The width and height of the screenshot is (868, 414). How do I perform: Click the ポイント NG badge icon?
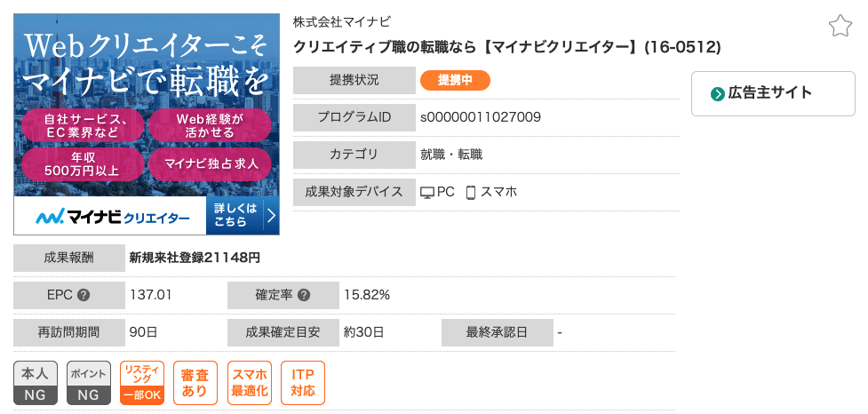pyautogui.click(x=89, y=383)
